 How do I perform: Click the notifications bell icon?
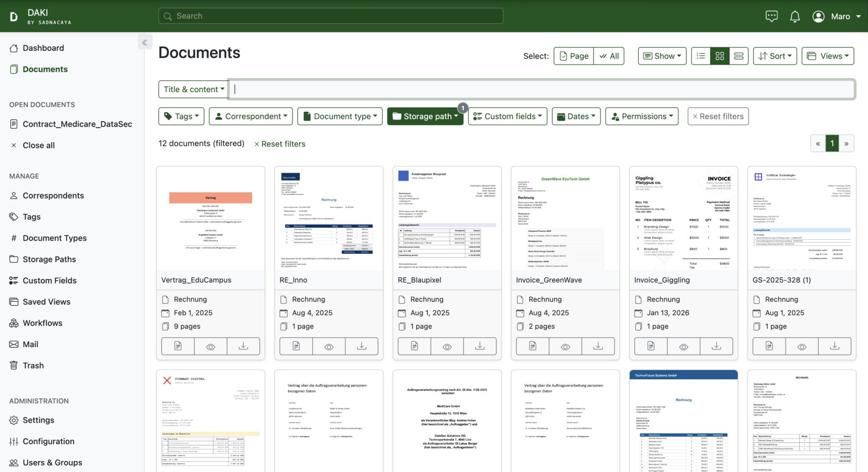click(x=795, y=16)
